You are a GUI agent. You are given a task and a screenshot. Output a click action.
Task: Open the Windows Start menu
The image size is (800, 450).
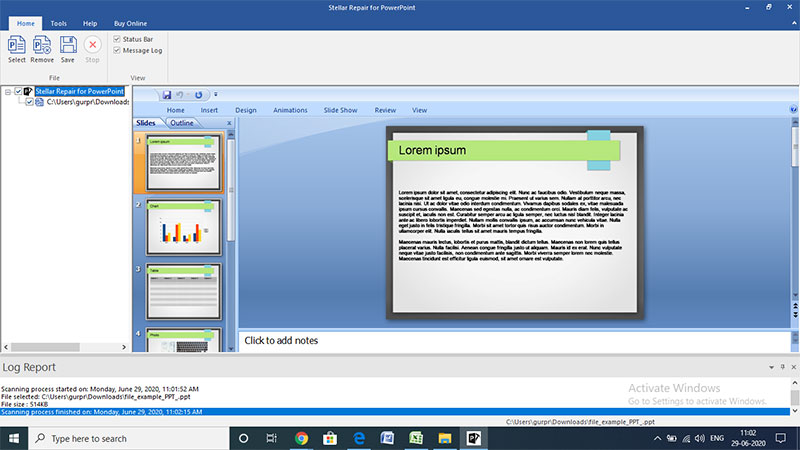(x=14, y=438)
